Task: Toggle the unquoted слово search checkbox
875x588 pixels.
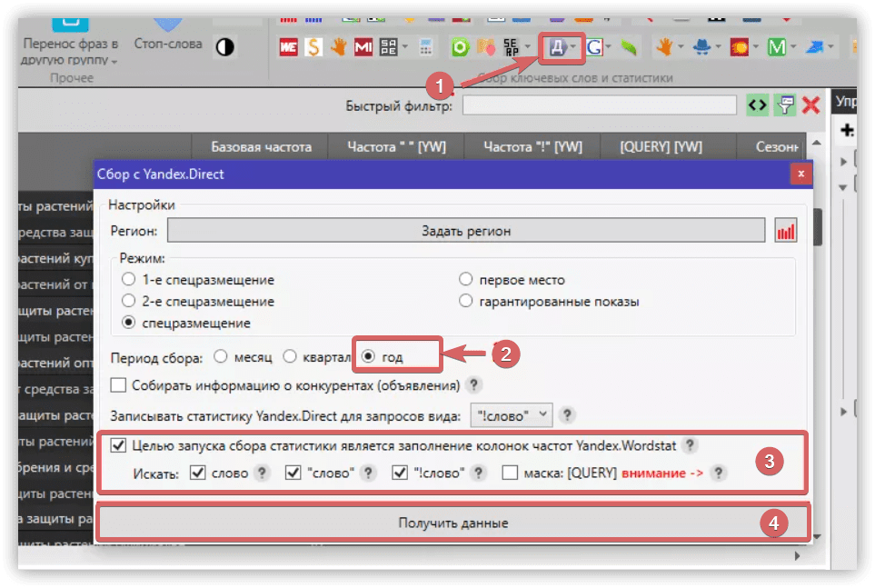Action: [197, 473]
